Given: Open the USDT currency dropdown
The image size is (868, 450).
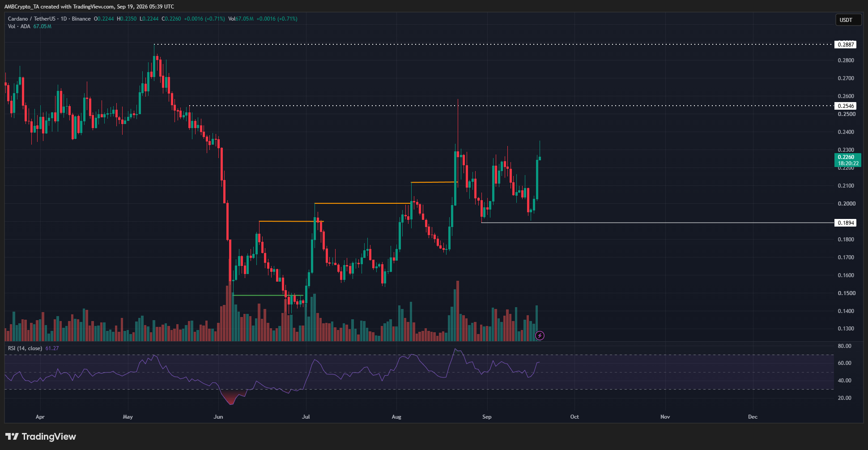Looking at the screenshot, I should 848,20.
